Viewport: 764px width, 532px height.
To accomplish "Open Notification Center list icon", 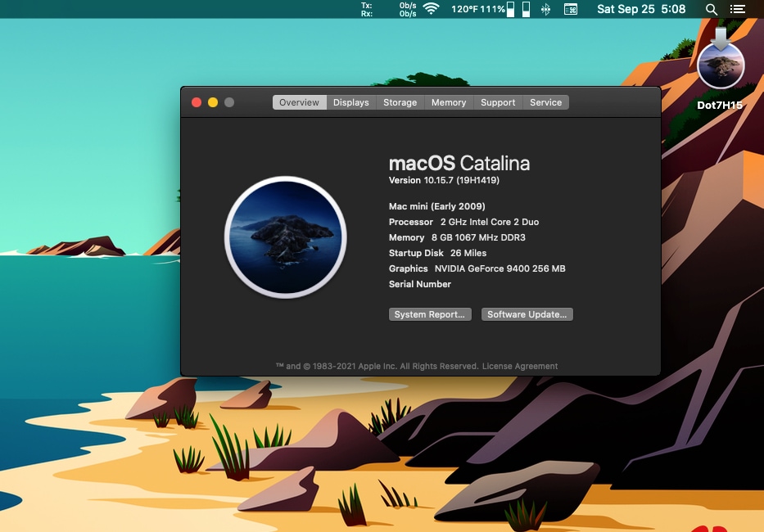I will (737, 9).
